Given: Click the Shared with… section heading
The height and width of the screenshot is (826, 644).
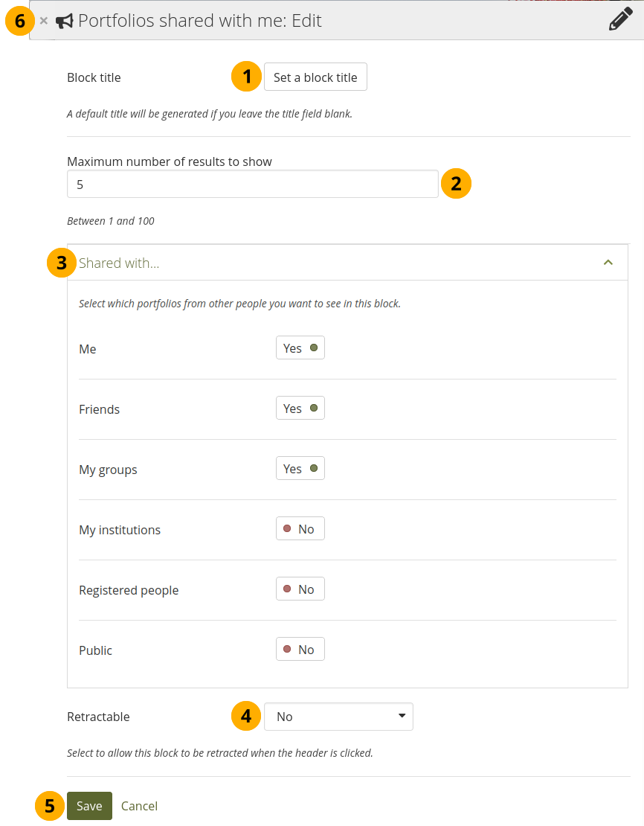Looking at the screenshot, I should pyautogui.click(x=119, y=263).
